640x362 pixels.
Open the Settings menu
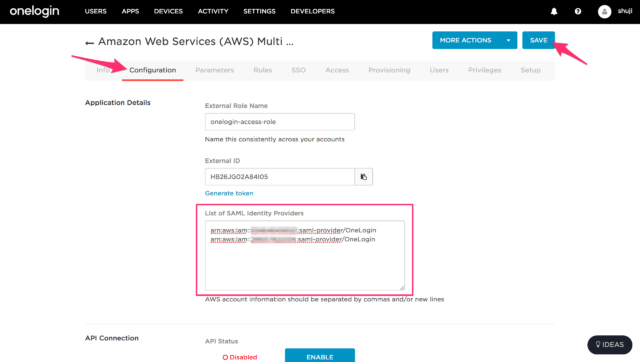(259, 11)
